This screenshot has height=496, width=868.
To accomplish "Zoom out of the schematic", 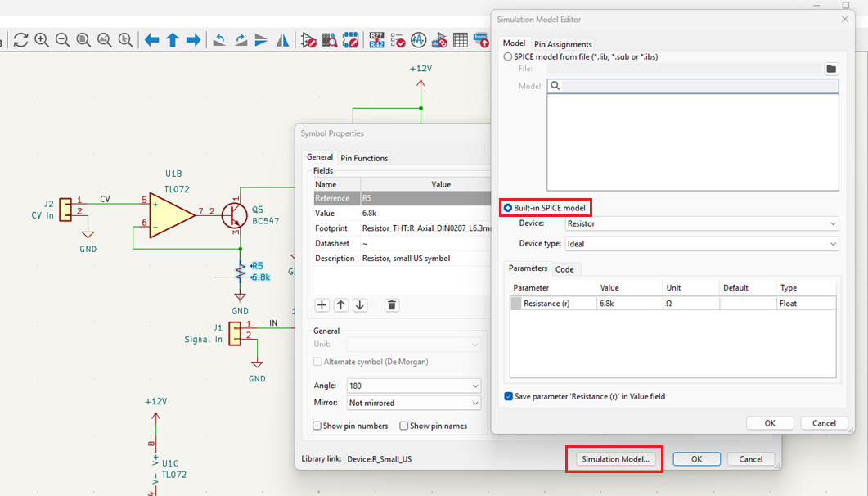I will 62,40.
